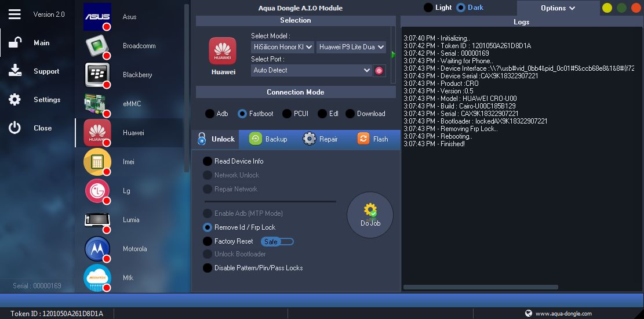Click the Support download icon
The height and width of the screenshot is (319, 644).
[x=15, y=71]
